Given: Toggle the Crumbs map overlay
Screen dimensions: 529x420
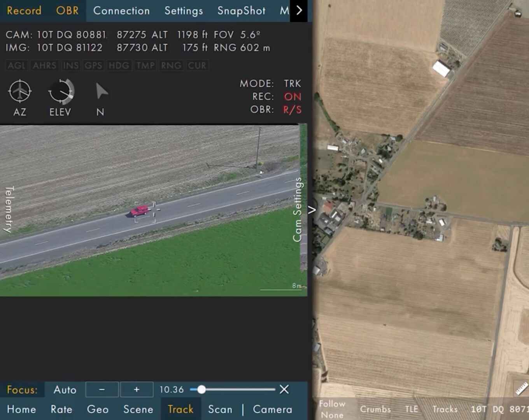Looking at the screenshot, I should tap(375, 409).
